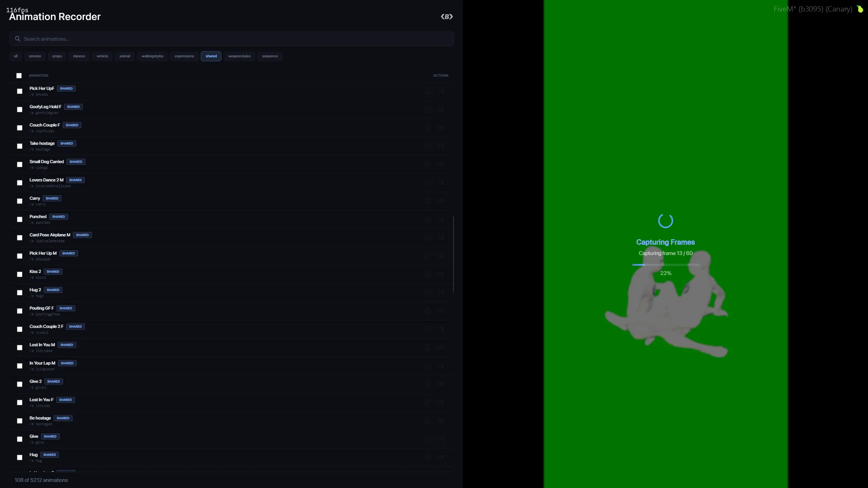Select the sequence category filter
The image size is (868, 488).
pos(270,56)
